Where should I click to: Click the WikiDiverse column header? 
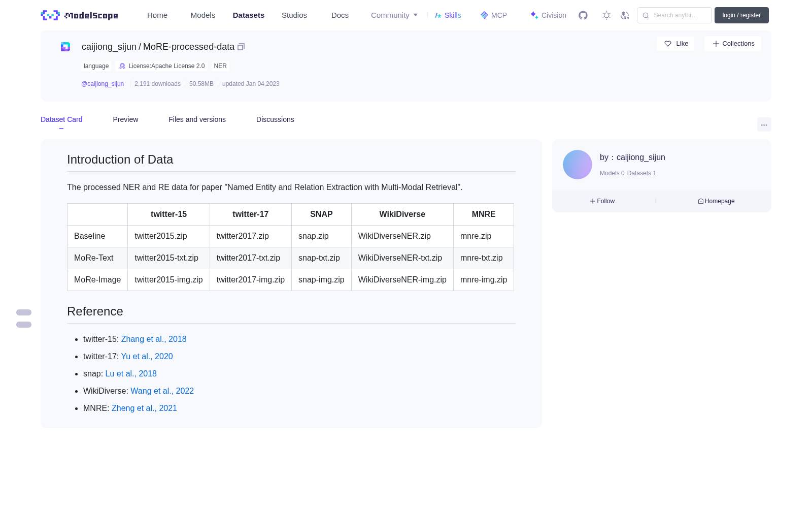pos(402,214)
